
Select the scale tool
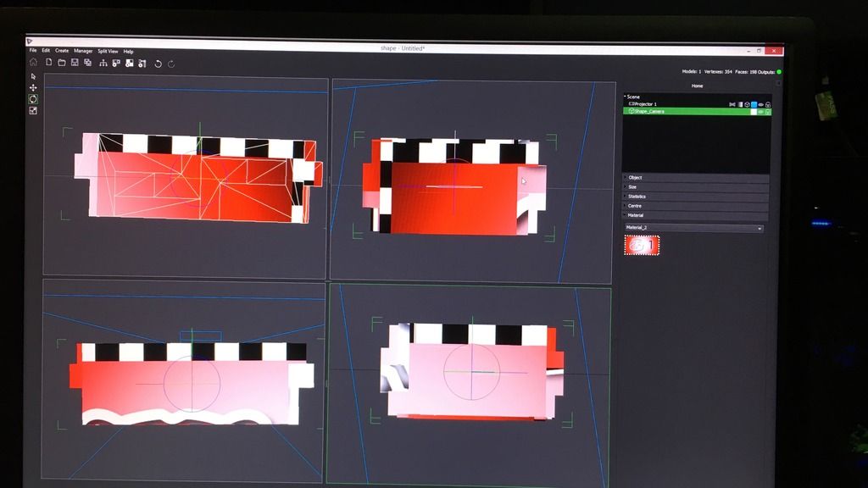(33, 111)
